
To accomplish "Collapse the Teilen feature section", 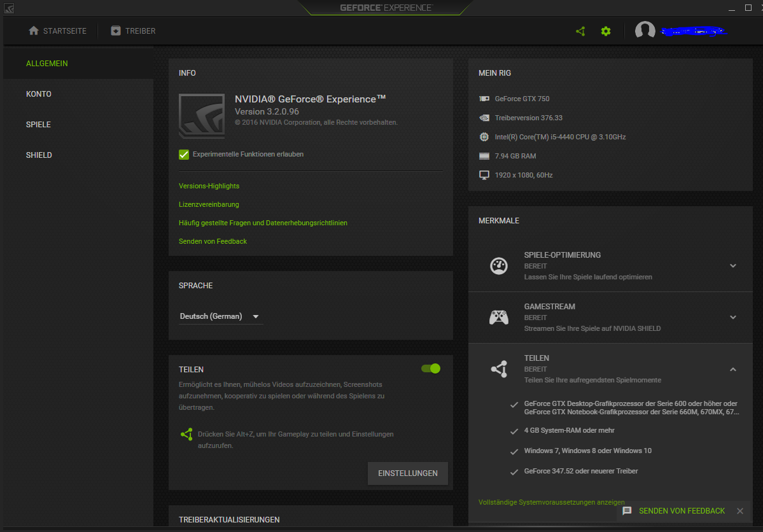I will [733, 370].
